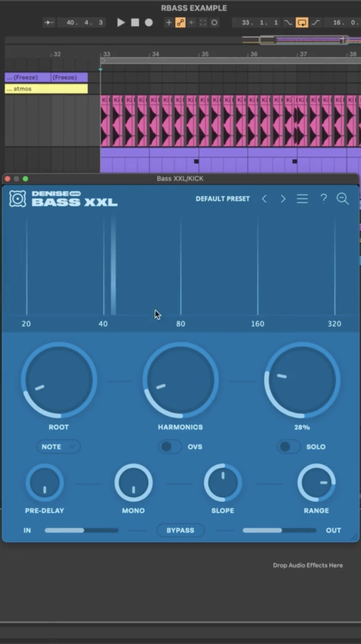Toggle the orange Loop switch

pyautogui.click(x=302, y=23)
